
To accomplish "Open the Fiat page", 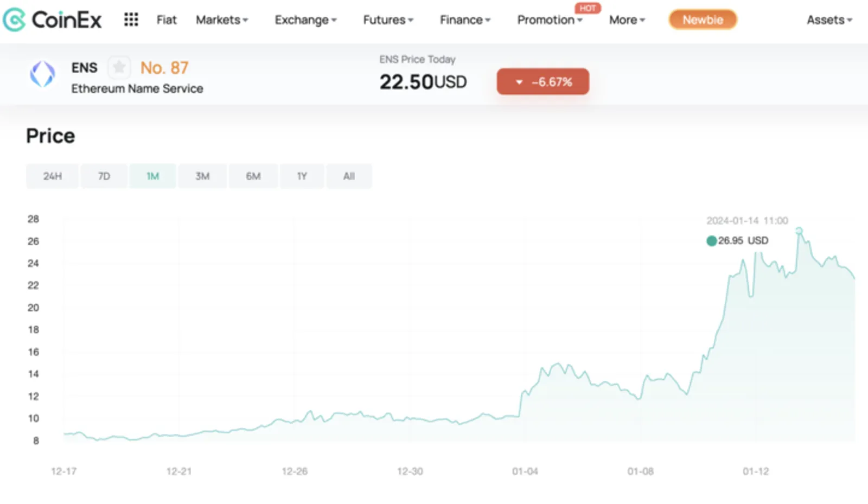I will [x=167, y=20].
